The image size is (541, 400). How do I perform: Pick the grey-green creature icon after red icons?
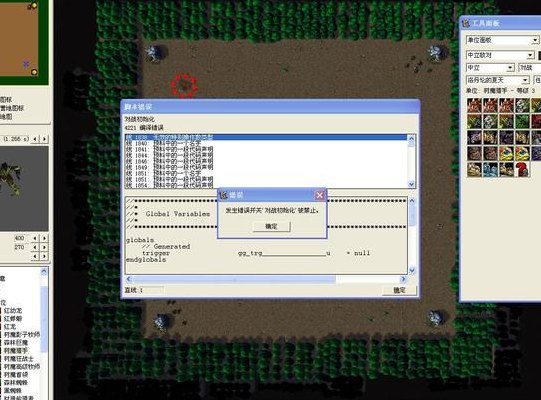pos(522,105)
